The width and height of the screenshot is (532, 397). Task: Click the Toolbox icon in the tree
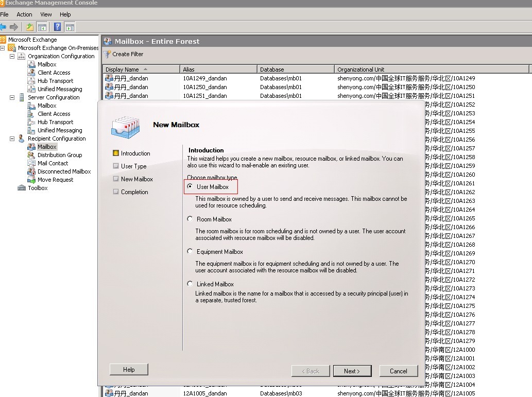(x=22, y=188)
